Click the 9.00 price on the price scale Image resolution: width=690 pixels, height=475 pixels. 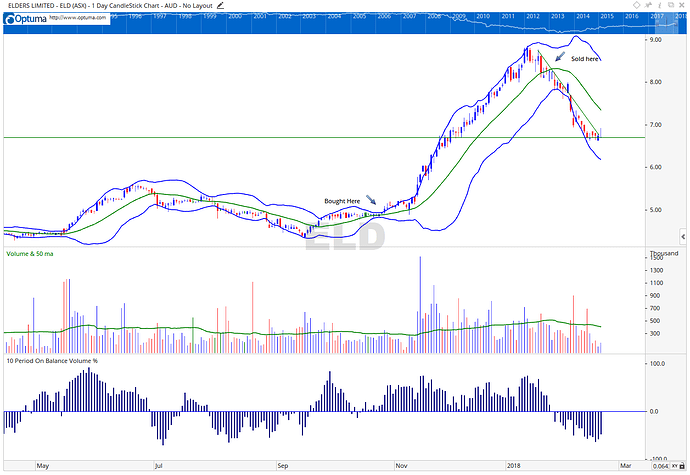[656, 40]
